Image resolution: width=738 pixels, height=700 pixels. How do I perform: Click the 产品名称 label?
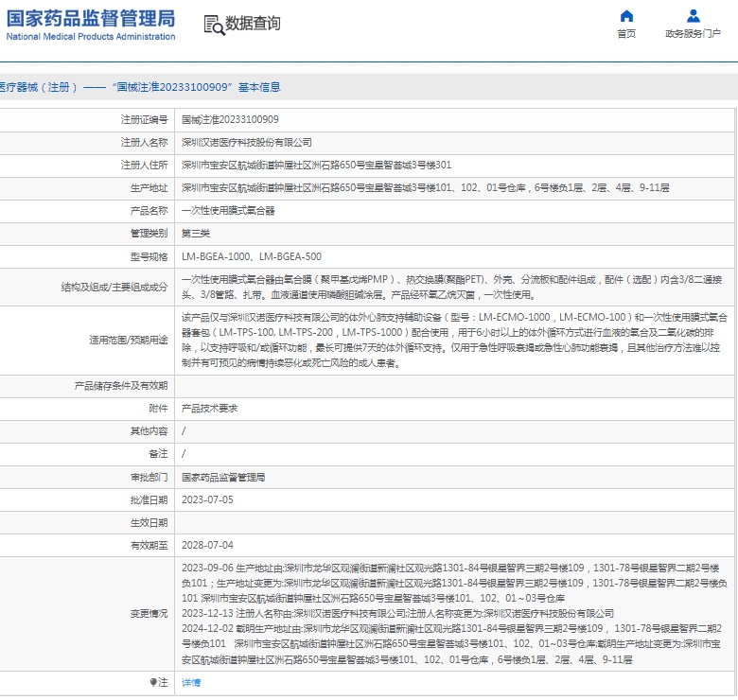click(x=149, y=211)
